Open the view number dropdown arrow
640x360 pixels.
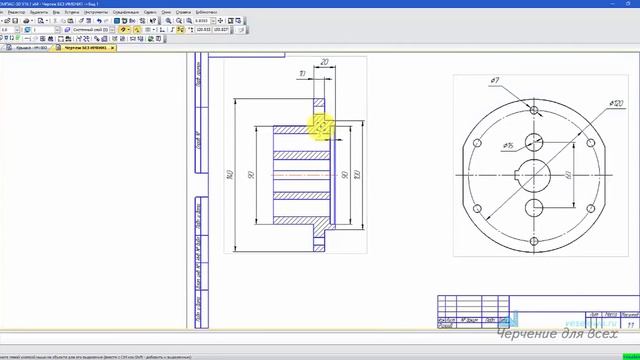pyautogui.click(x=57, y=30)
